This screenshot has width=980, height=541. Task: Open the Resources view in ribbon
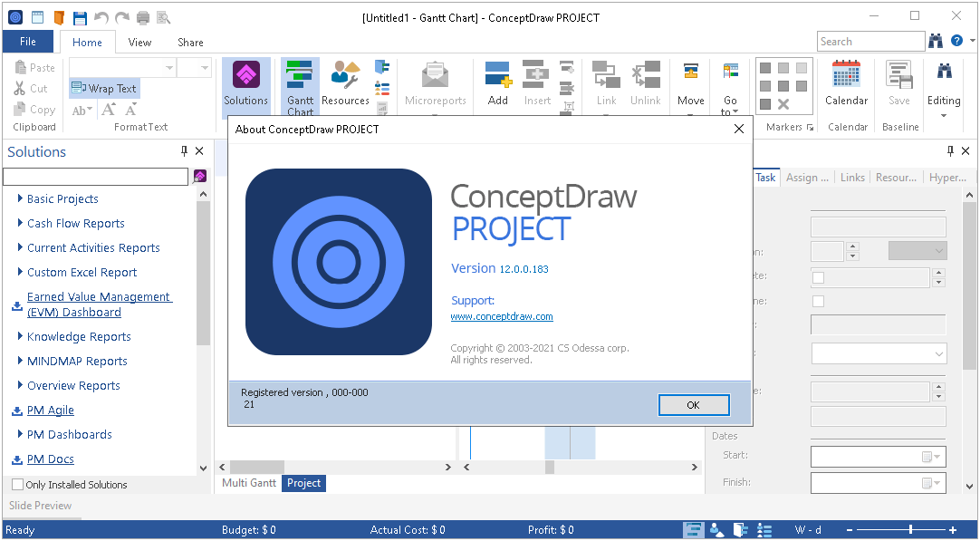(x=345, y=84)
